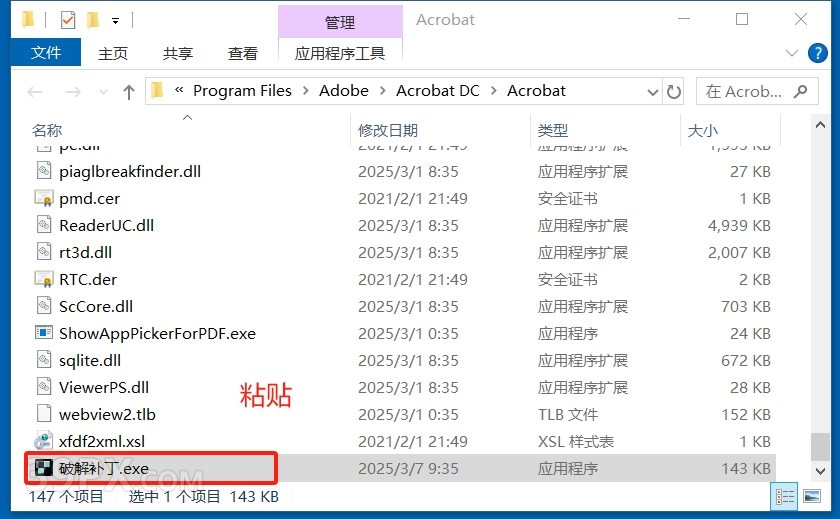Image resolution: width=840 pixels, height=519 pixels.
Task: Switch to large thumbnails view toggle
Action: (812, 497)
